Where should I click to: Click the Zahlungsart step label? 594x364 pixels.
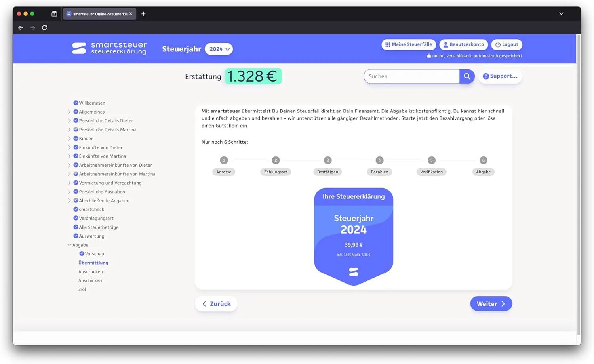[x=276, y=172]
